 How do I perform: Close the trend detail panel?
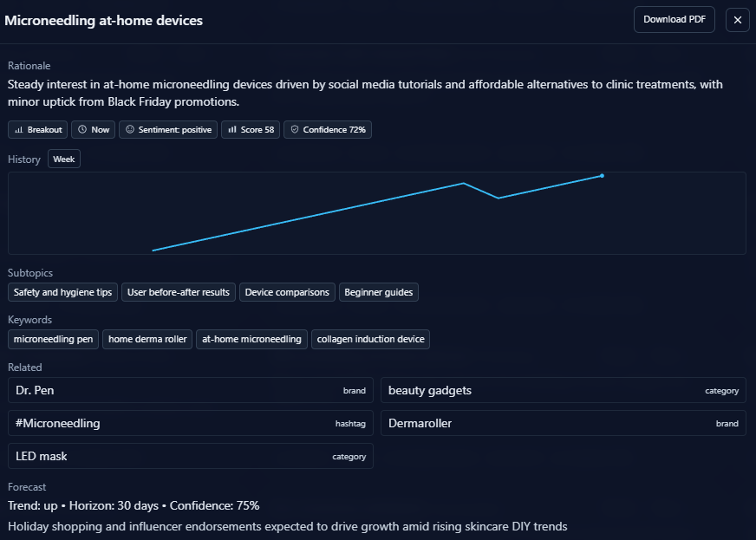pos(737,20)
